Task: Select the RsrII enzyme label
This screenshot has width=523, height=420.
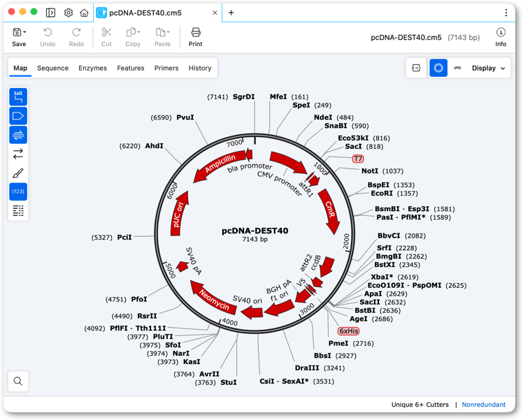Action: tap(147, 316)
